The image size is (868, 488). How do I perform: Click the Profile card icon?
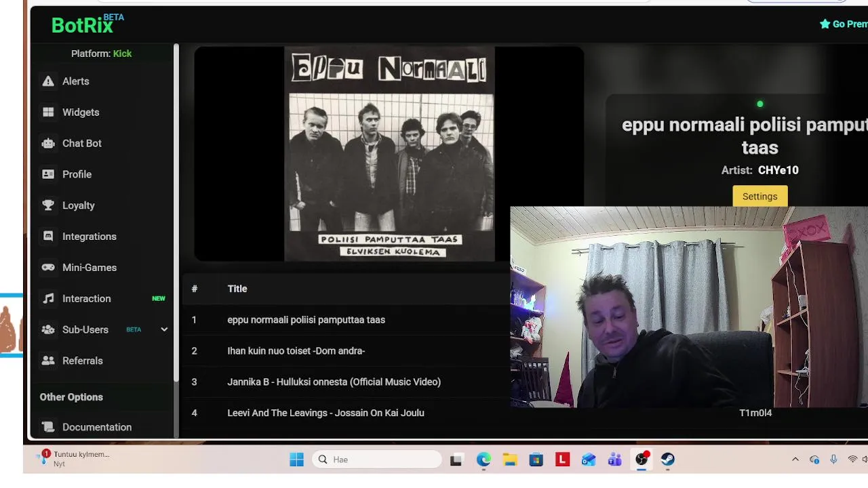click(48, 174)
